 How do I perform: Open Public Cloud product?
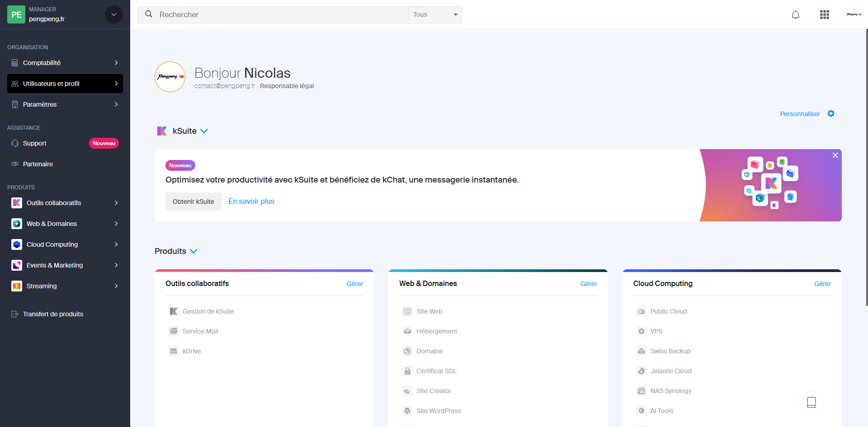[x=668, y=311]
